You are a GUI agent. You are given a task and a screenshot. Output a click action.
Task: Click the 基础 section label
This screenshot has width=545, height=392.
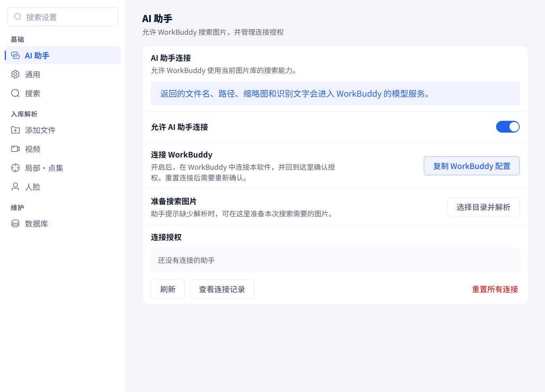(x=17, y=39)
